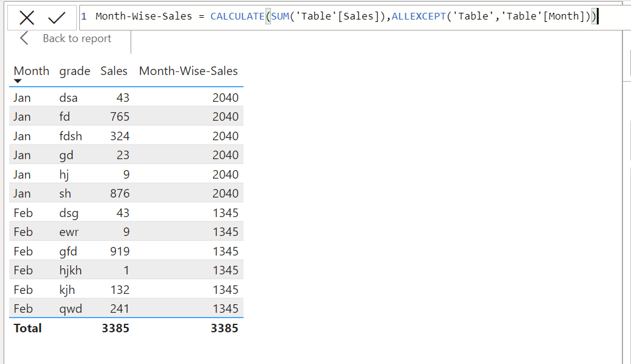Click the back arrow chevron icon
Image resolution: width=631 pixels, height=364 pixels.
point(24,38)
